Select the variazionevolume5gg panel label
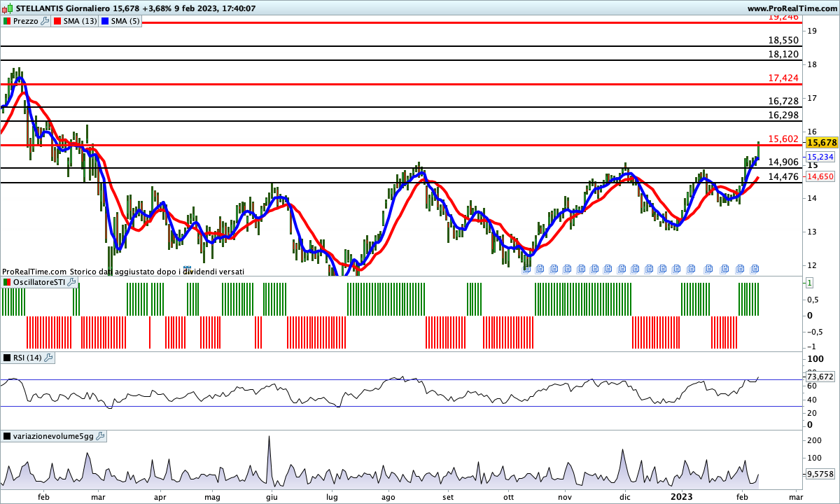Image resolution: width=840 pixels, height=504 pixels. [x=54, y=436]
